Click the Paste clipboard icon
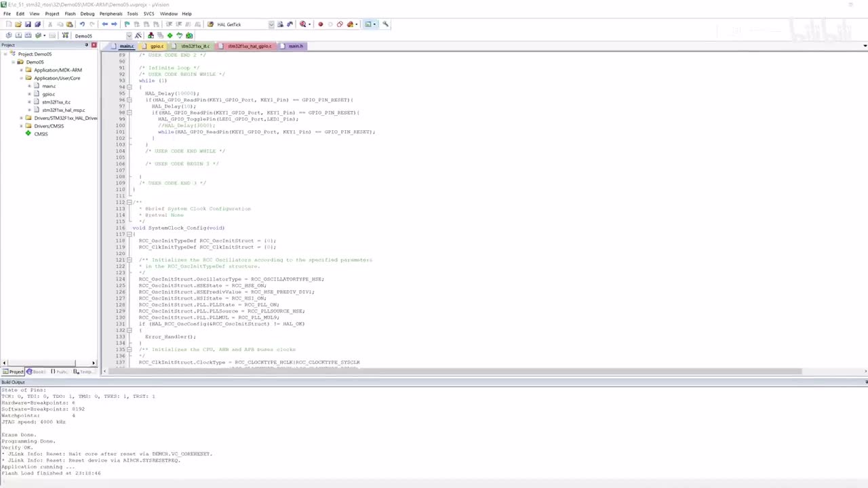 [x=69, y=24]
